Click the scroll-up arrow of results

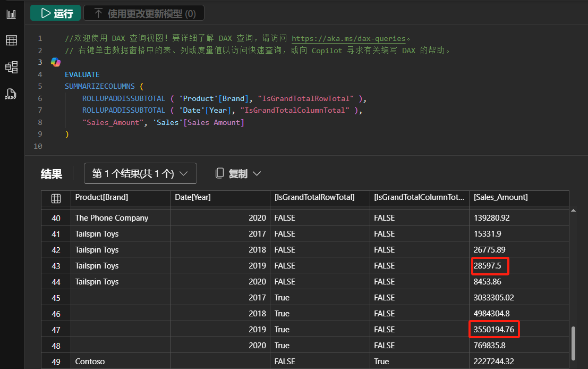[x=573, y=211]
